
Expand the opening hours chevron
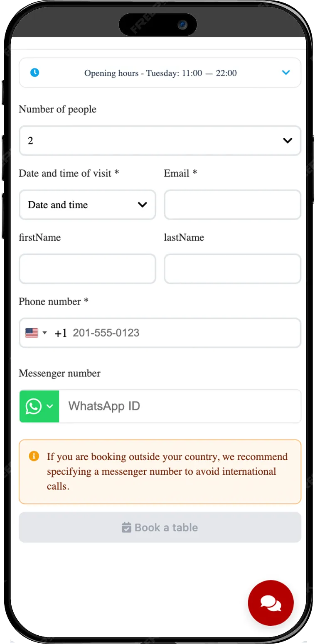click(286, 73)
